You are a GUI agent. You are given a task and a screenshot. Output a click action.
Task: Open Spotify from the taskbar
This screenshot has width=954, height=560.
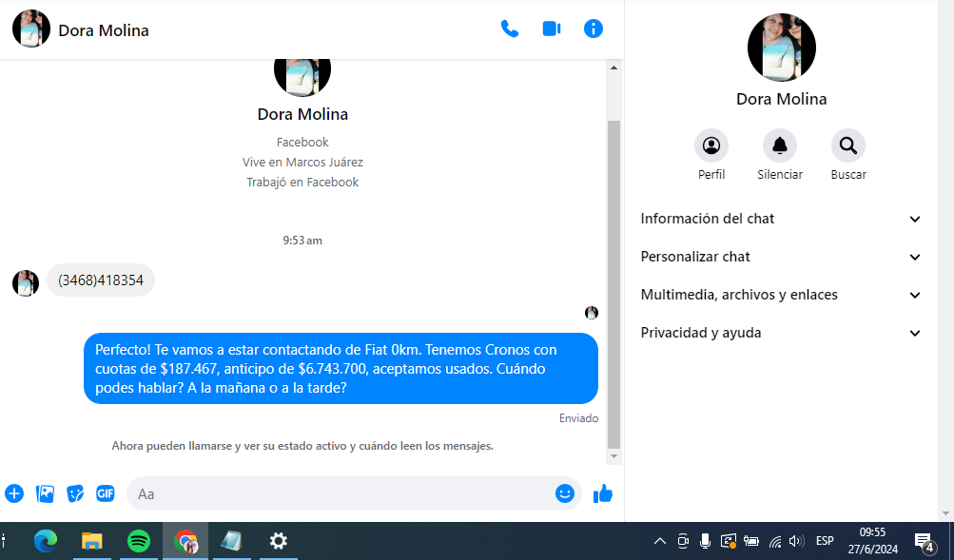tap(139, 541)
